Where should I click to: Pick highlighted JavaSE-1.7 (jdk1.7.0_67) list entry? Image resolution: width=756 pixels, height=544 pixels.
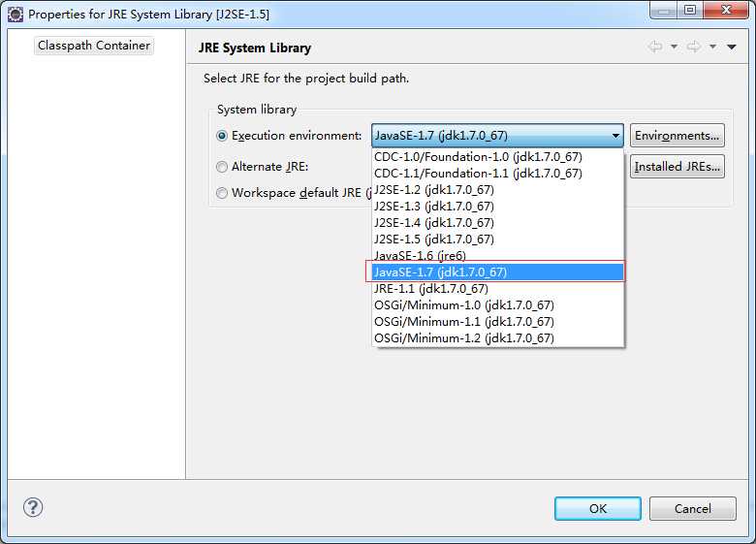[498, 272]
